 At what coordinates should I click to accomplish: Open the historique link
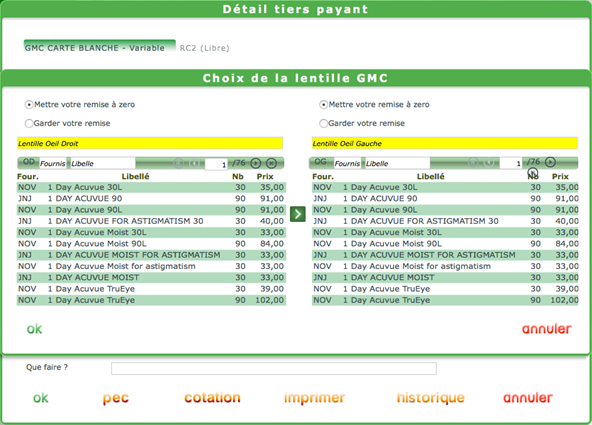click(x=430, y=398)
